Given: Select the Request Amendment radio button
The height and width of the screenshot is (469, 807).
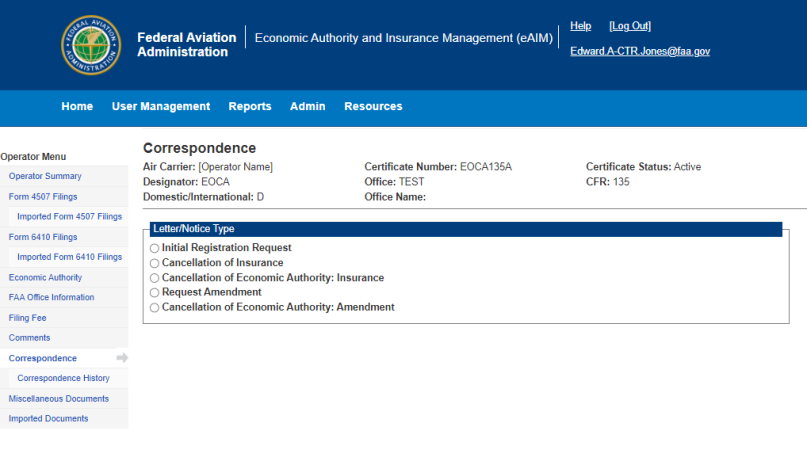Looking at the screenshot, I should [x=154, y=292].
